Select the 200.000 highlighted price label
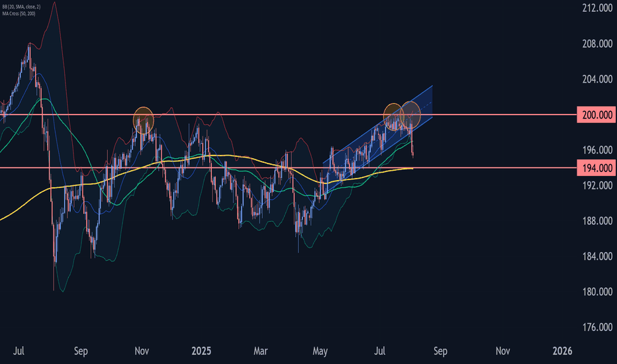This screenshot has width=617, height=364. (x=596, y=115)
